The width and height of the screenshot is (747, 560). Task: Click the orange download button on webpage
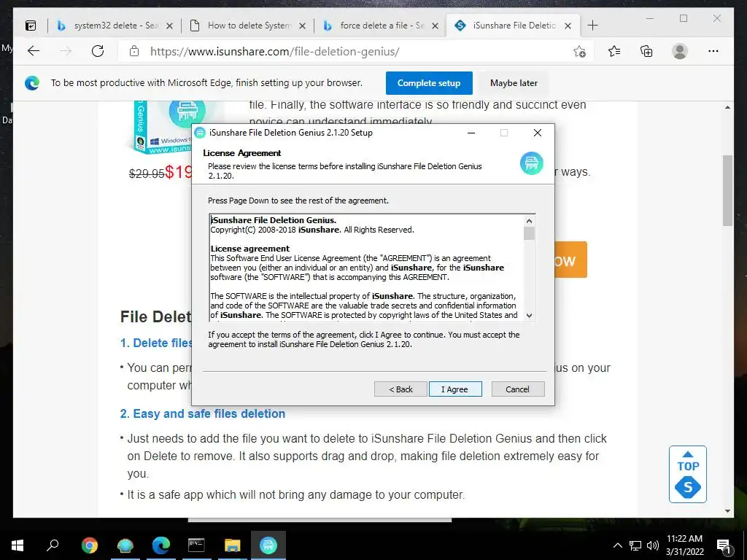point(570,260)
